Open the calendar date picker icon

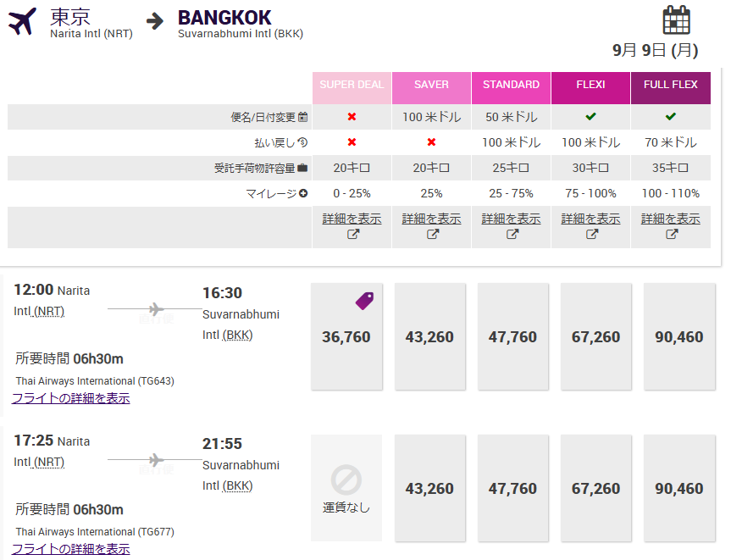[x=676, y=19]
